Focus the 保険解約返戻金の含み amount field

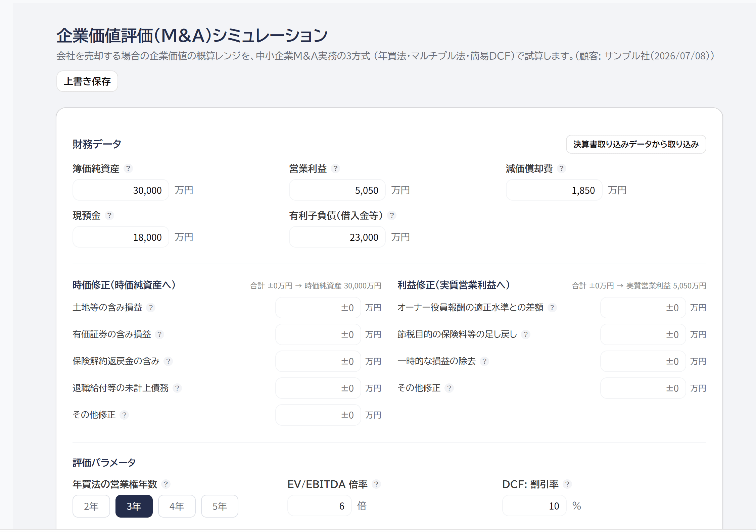click(318, 361)
